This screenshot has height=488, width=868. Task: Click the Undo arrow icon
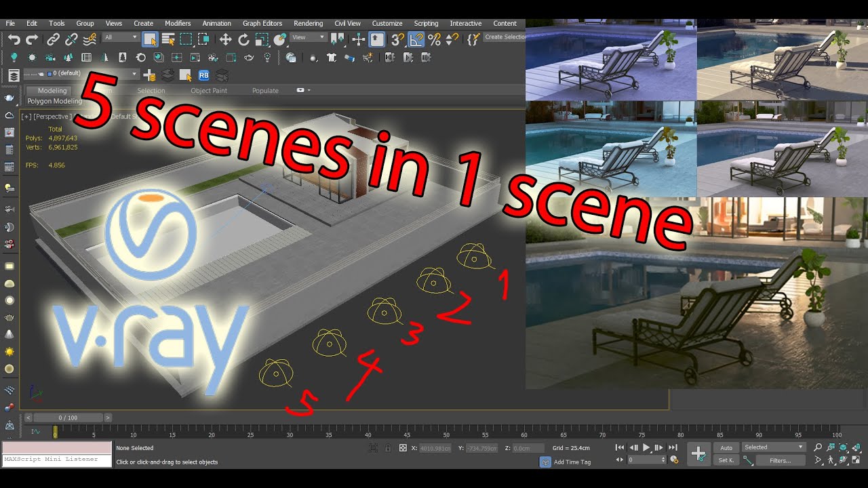point(14,40)
